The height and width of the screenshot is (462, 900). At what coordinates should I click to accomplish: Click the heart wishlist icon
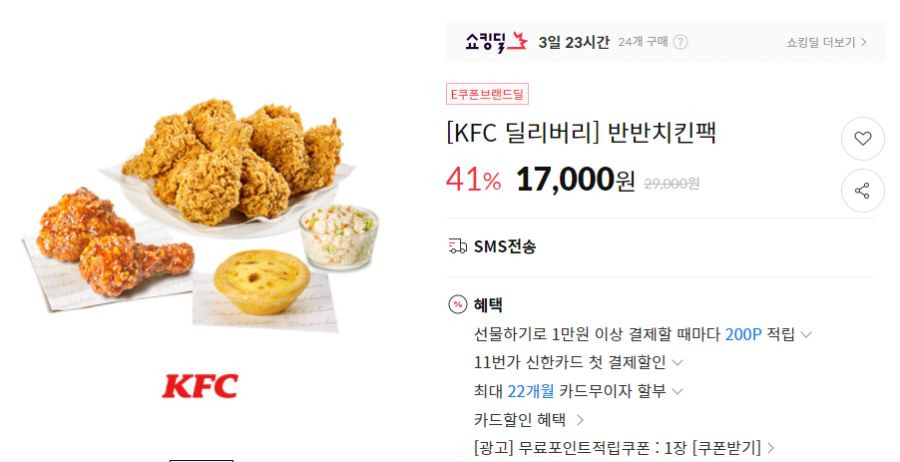862,138
